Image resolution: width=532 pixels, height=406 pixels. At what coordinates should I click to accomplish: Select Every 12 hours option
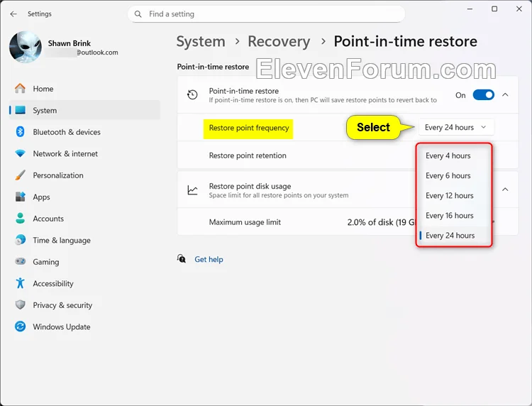click(454, 195)
